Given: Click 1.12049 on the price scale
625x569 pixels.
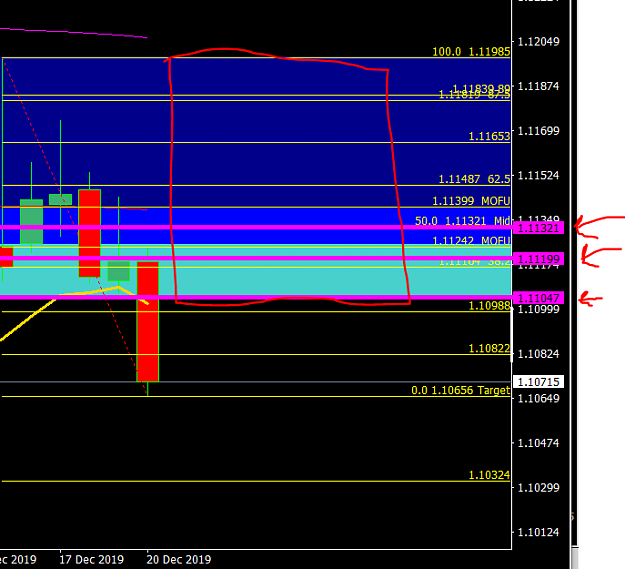Looking at the screenshot, I should (x=539, y=41).
